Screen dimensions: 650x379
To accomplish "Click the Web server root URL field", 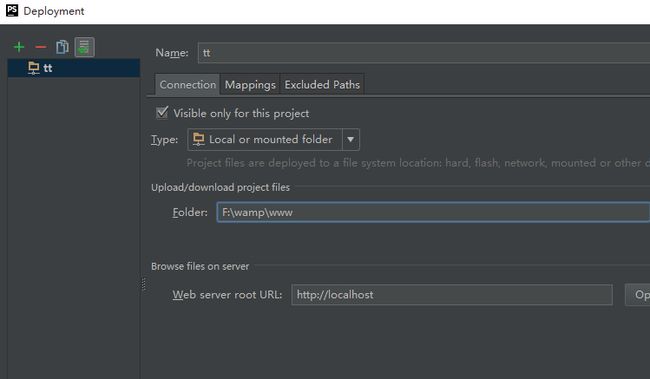I will (x=452, y=295).
